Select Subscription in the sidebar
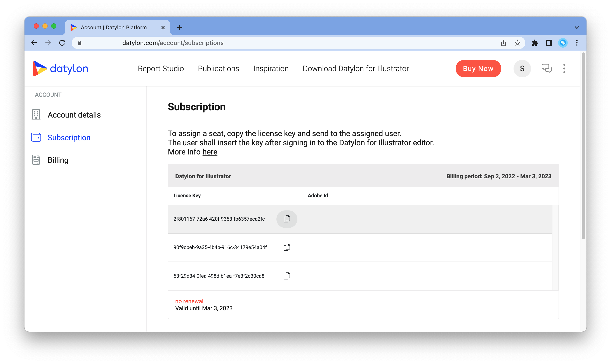Image resolution: width=611 pixels, height=364 pixels. tap(69, 137)
